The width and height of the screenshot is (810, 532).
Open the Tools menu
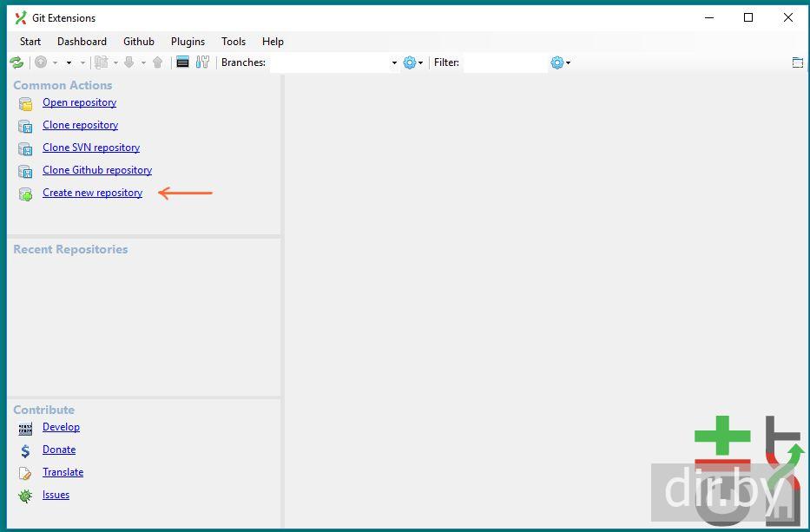[x=233, y=42]
